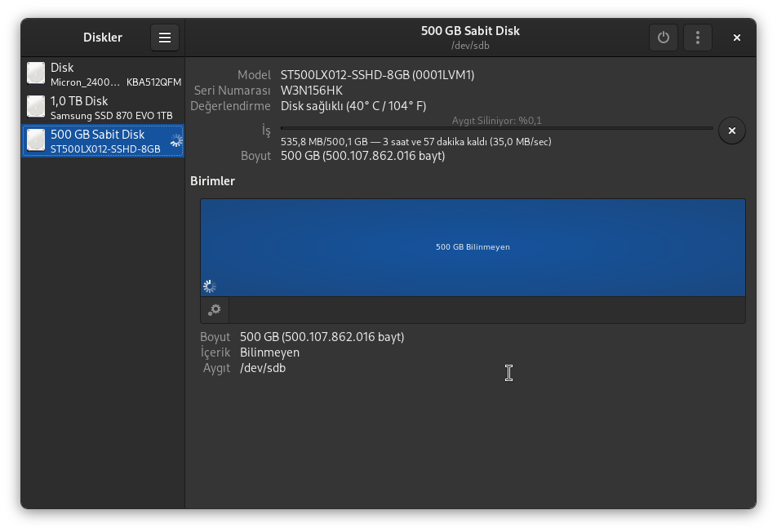
Task: Click the Samsung SSD drive icon
Action: point(36,107)
